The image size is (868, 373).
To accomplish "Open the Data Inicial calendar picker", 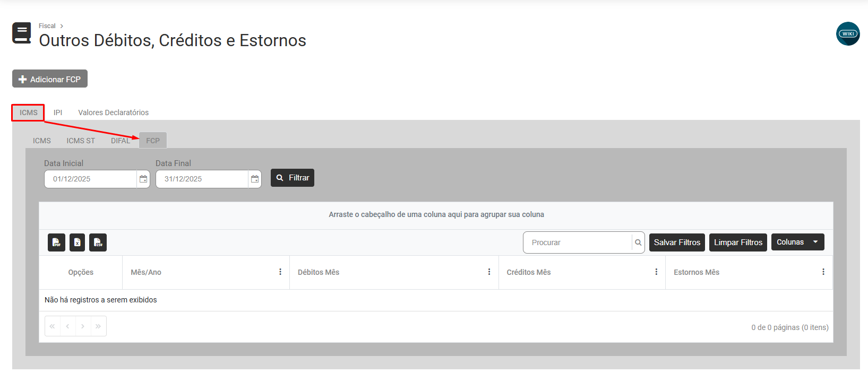I will click(143, 179).
